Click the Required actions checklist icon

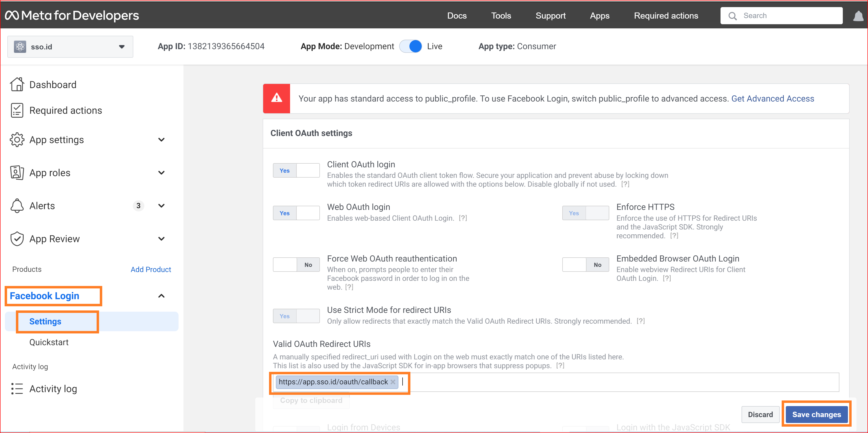(17, 110)
